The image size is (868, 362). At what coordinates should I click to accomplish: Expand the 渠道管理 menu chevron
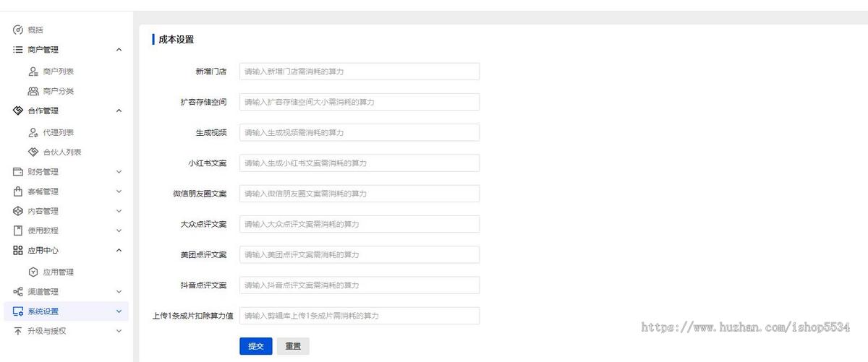[x=119, y=292]
